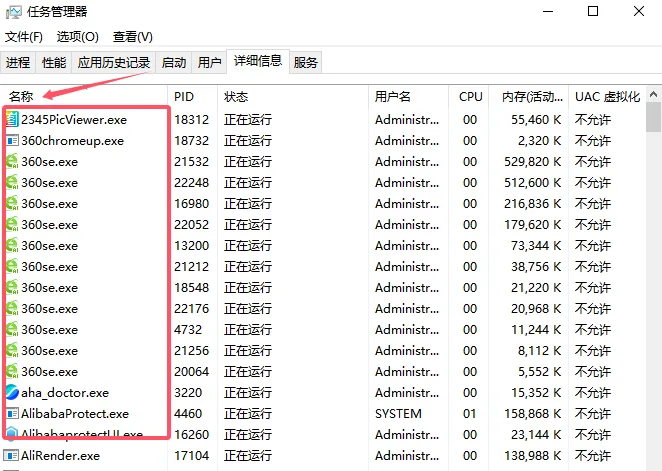Select the 详细信息 tab
This screenshot has height=471, width=662.
coord(258,61)
